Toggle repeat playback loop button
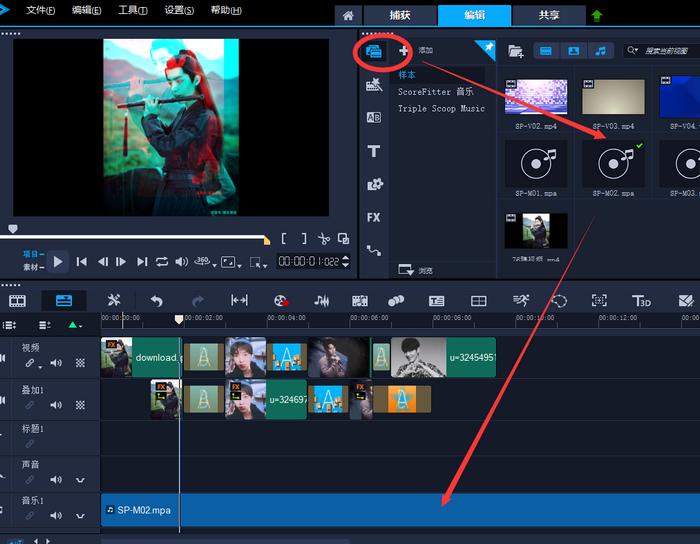 pyautogui.click(x=161, y=262)
